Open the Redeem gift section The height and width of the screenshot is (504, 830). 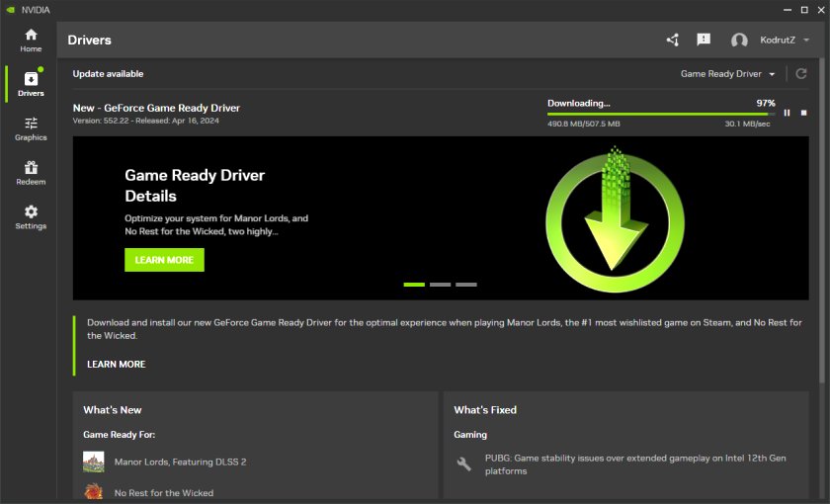(x=31, y=173)
